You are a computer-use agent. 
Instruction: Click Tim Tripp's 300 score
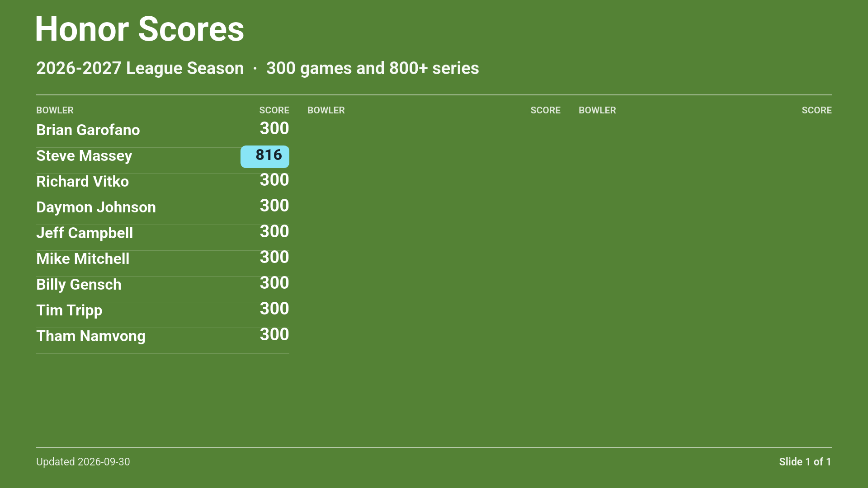point(274,309)
